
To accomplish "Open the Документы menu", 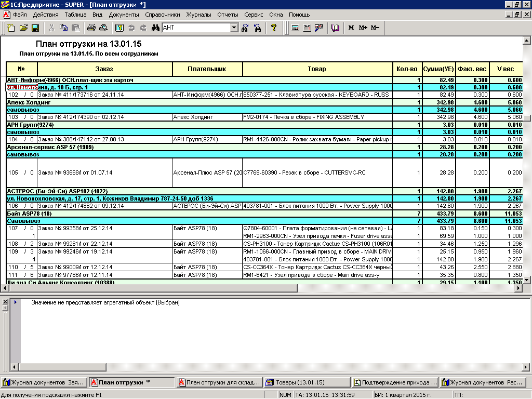I will point(124,15).
